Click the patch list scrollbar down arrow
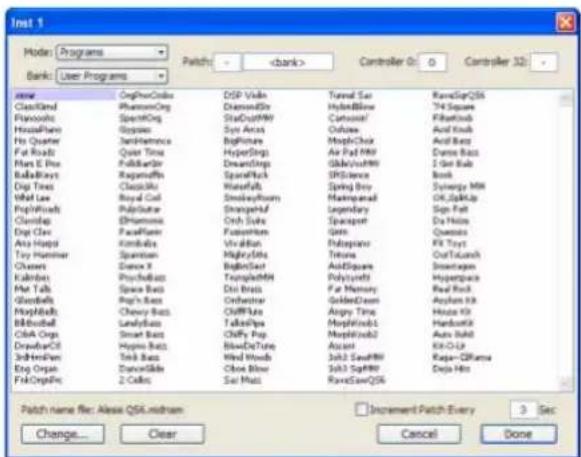 click(566, 383)
